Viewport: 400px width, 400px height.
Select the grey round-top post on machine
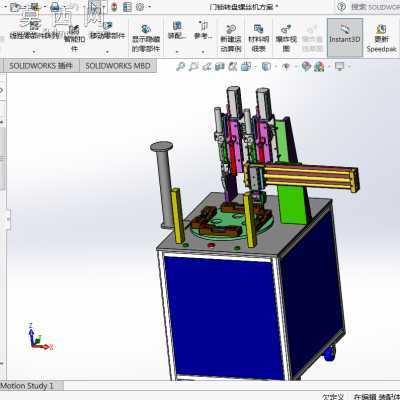point(163,185)
